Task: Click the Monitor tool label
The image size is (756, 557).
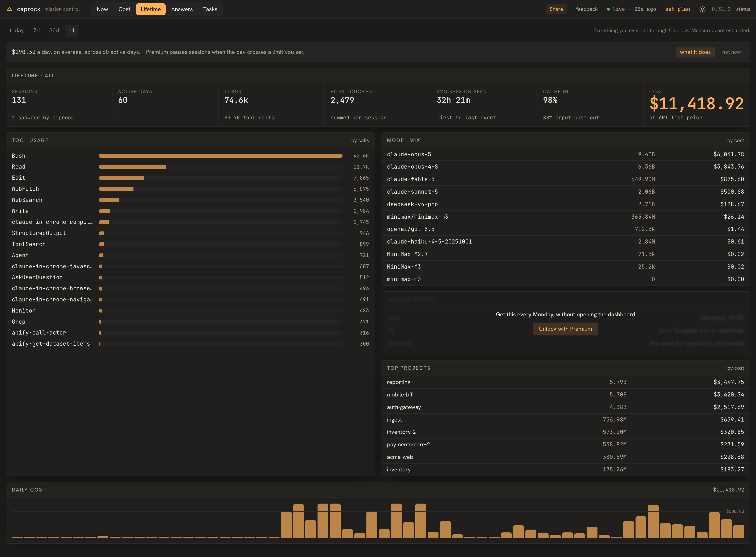Action: pyautogui.click(x=24, y=310)
